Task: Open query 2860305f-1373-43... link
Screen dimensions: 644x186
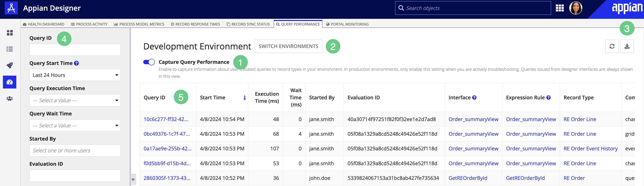Action: pyautogui.click(x=167, y=178)
